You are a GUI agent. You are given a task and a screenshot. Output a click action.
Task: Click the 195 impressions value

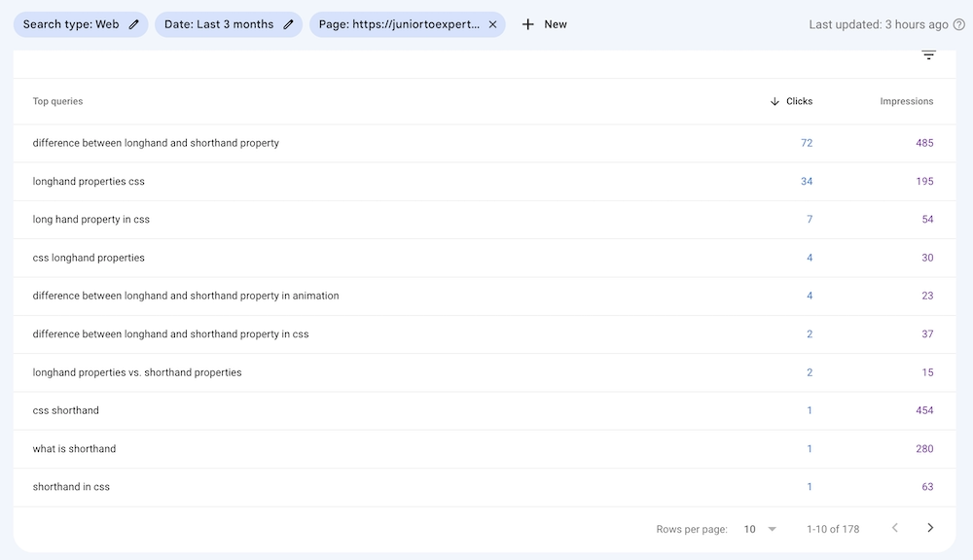(x=924, y=182)
